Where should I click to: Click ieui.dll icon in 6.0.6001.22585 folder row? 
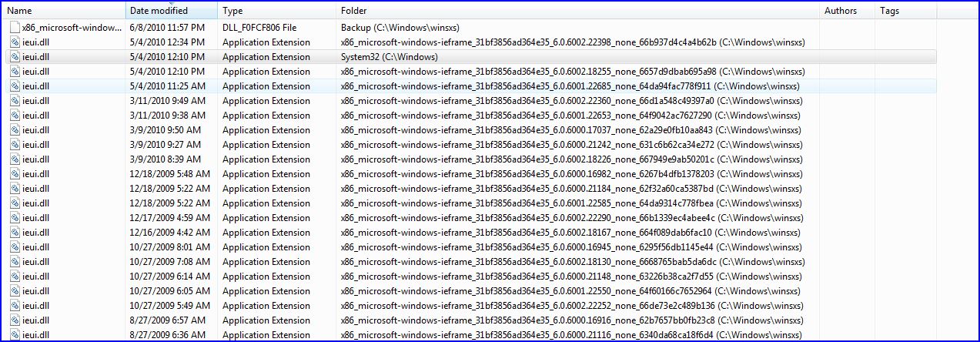(15, 203)
